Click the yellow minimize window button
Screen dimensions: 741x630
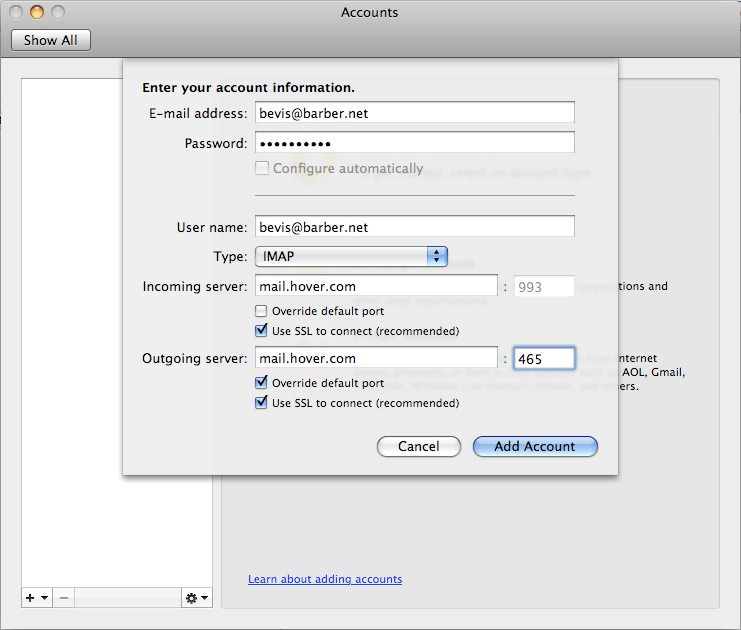37,12
